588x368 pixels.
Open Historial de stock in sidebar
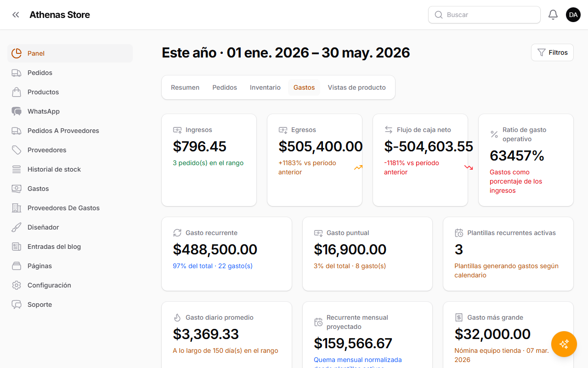(x=70, y=169)
